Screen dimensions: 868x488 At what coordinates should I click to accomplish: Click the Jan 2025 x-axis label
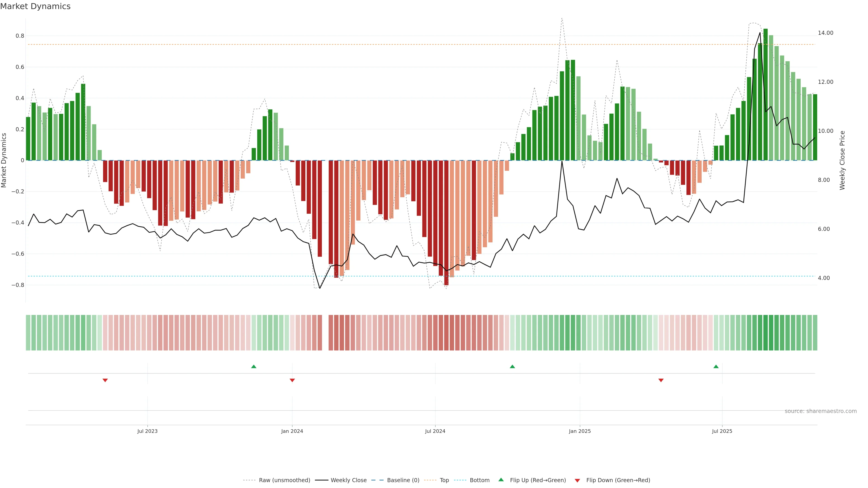[x=580, y=431]
